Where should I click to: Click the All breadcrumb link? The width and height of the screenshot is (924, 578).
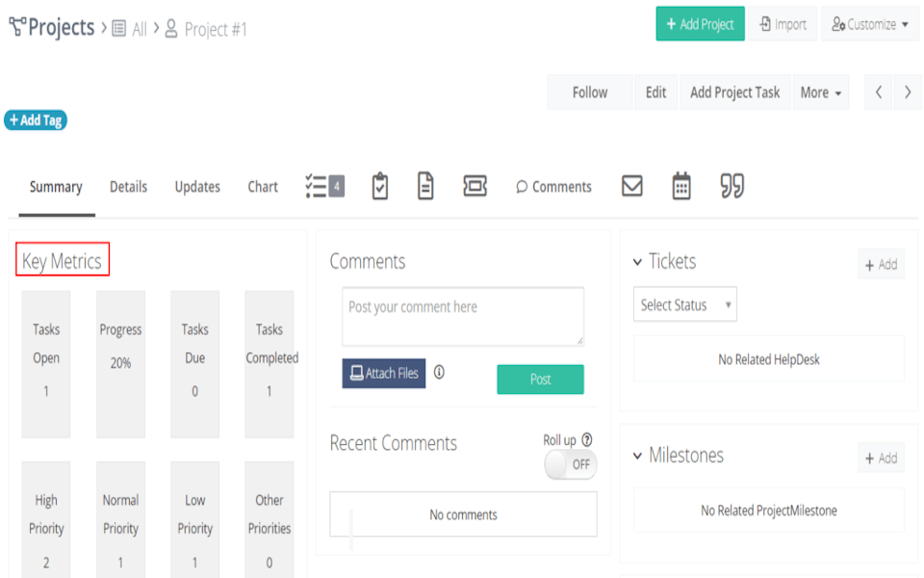pyautogui.click(x=140, y=29)
